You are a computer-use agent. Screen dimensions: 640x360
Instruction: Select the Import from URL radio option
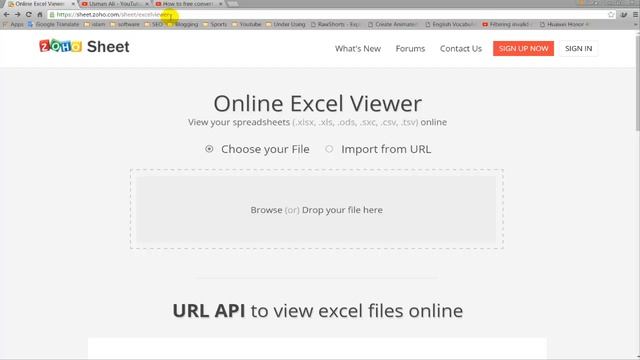tap(329, 149)
